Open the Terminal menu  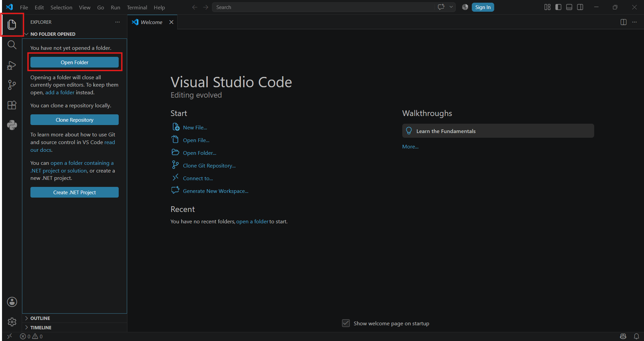[x=137, y=7]
